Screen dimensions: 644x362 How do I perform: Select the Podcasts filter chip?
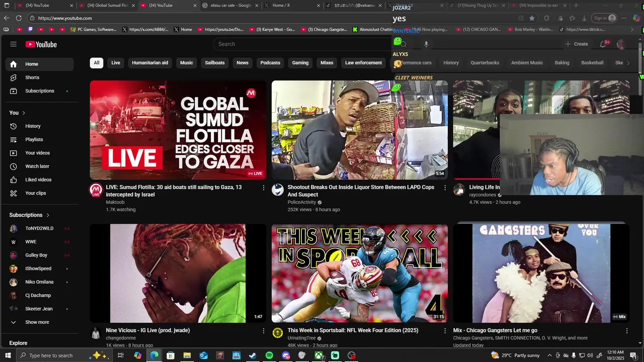tap(270, 63)
